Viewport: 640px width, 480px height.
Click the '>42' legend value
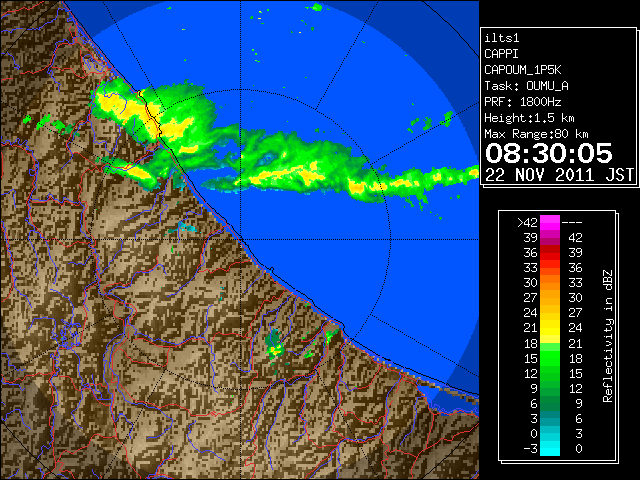coord(527,223)
